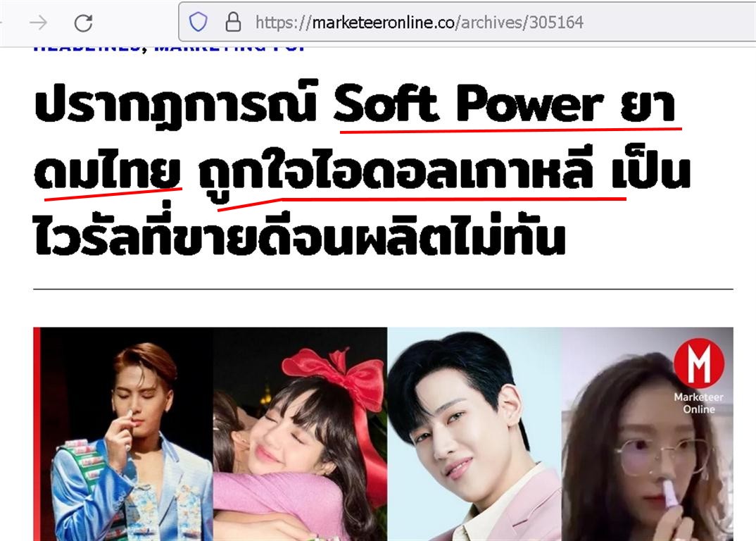
Task: Show site info via the padlock icon
Action: pyautogui.click(x=234, y=23)
